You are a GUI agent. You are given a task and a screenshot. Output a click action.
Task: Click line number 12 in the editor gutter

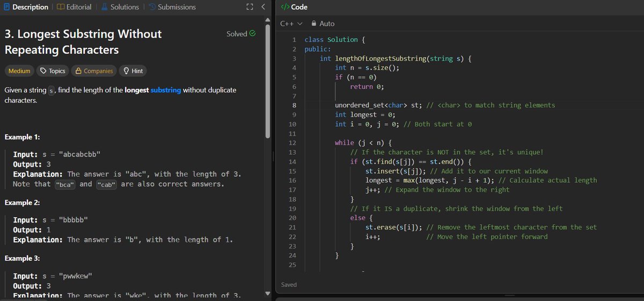[x=292, y=143]
